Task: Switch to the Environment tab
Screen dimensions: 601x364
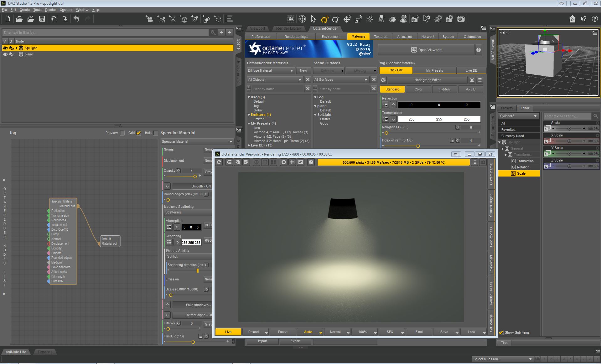Action: click(331, 37)
